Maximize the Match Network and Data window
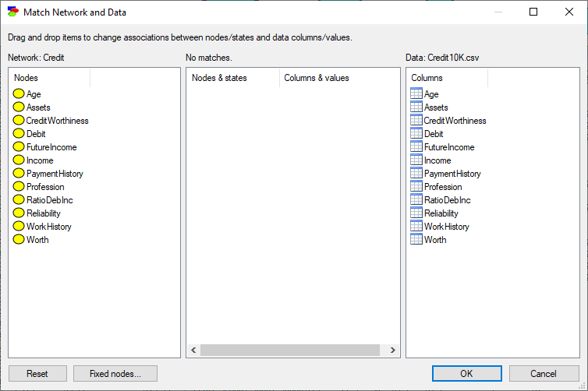The height and width of the screenshot is (391, 588). [533, 12]
